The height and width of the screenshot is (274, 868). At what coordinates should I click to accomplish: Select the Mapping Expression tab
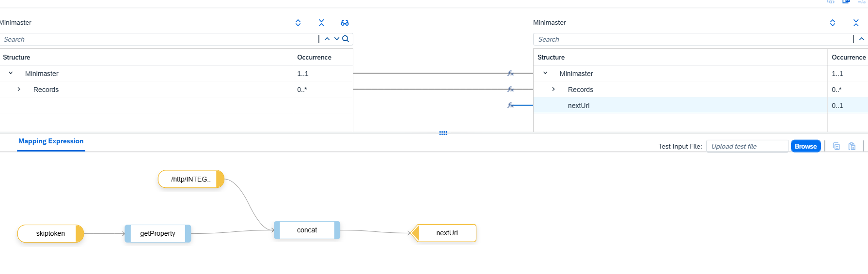pos(51,141)
